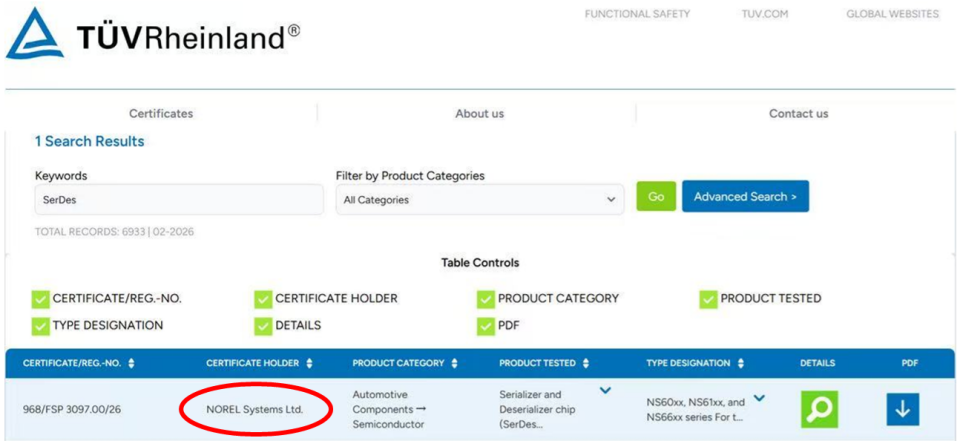Toggle PDF column checkbox
The width and height of the screenshot is (960, 441).
coord(486,326)
